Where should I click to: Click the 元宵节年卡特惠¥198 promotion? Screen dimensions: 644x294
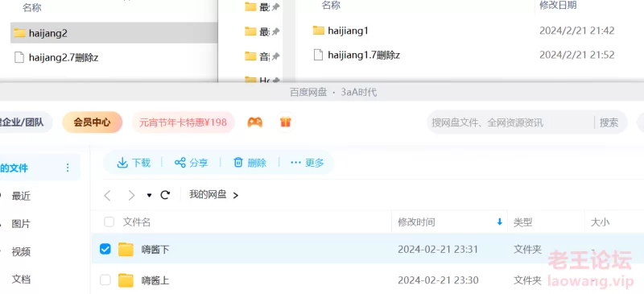184,122
